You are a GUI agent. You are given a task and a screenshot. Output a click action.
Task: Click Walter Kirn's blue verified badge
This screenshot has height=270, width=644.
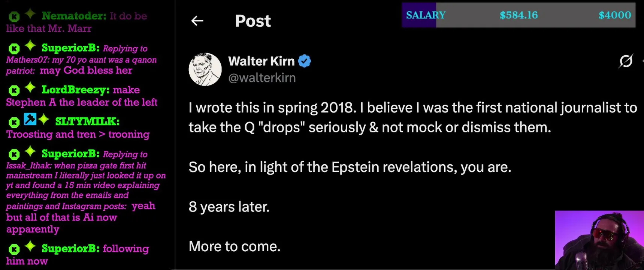point(304,61)
